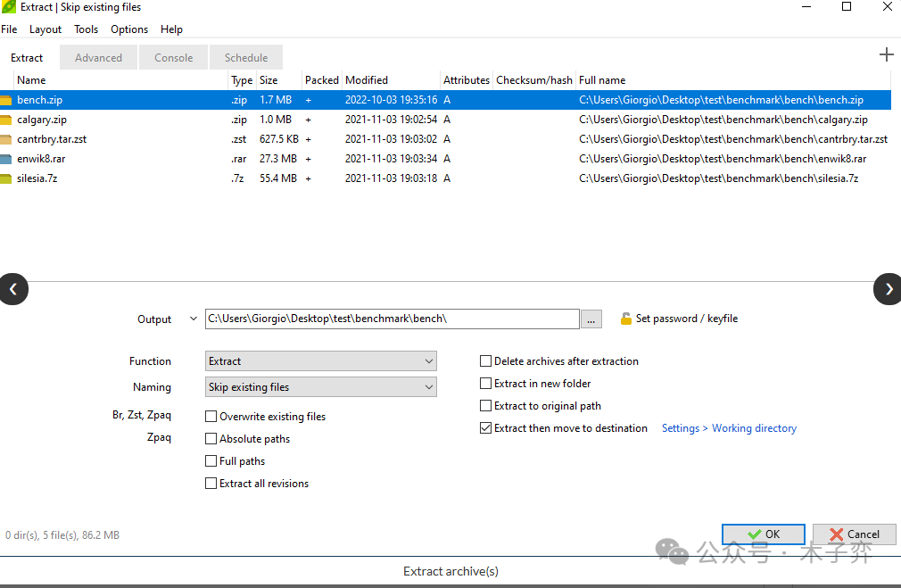Open the Tools menu
This screenshot has width=901, height=588.
point(87,29)
